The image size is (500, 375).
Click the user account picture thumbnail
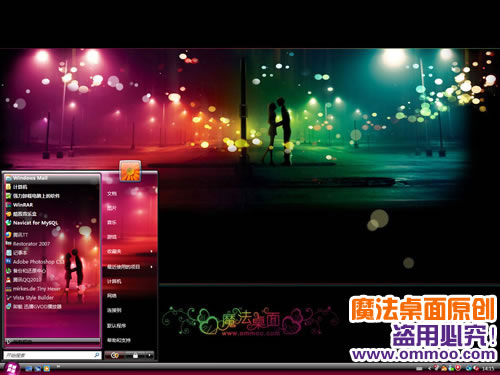[x=130, y=171]
